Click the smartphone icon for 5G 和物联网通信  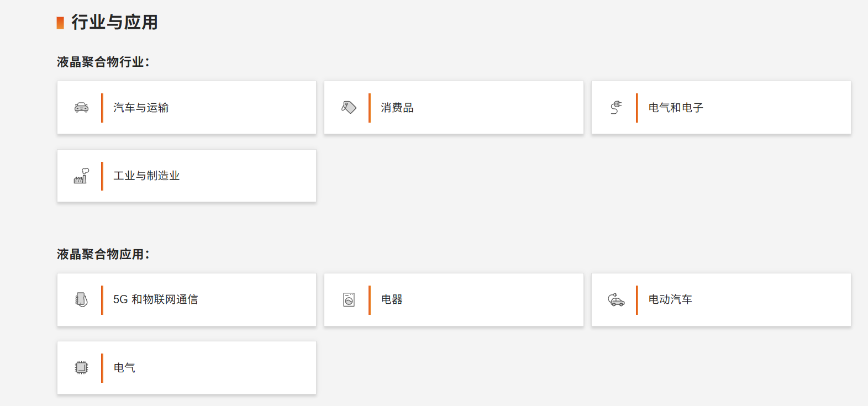tap(81, 299)
